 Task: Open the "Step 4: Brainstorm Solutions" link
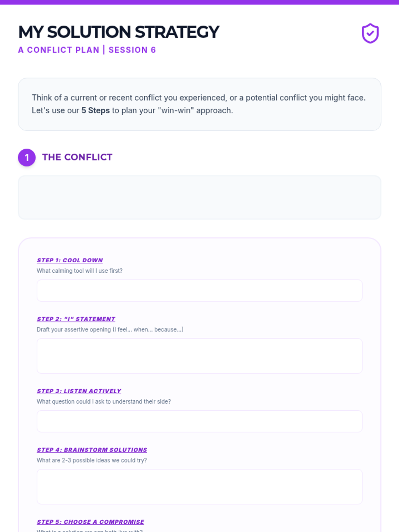[x=92, y=450]
